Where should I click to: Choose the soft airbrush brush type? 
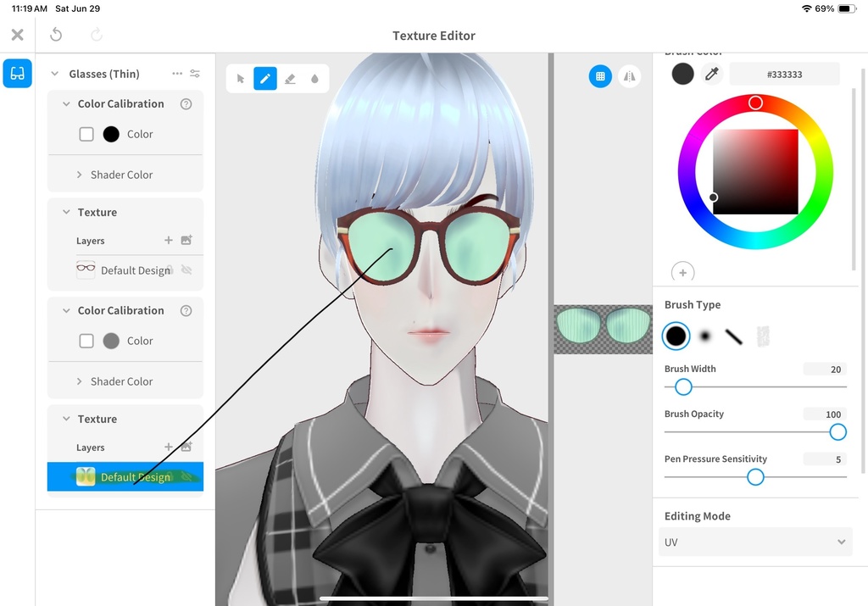(704, 336)
